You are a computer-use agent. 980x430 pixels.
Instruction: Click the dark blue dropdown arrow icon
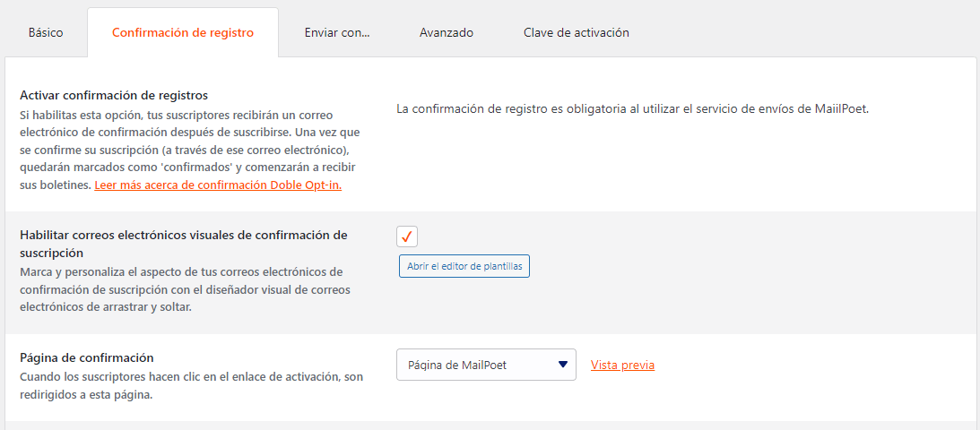point(562,365)
